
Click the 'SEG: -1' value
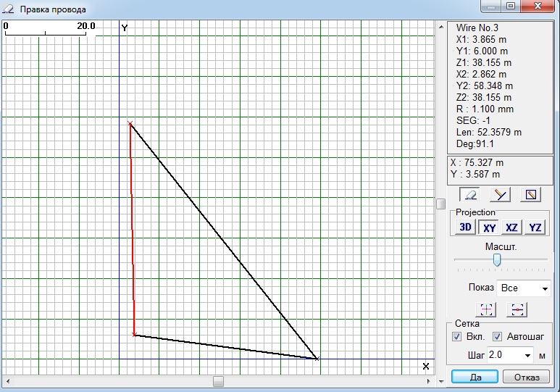click(473, 120)
